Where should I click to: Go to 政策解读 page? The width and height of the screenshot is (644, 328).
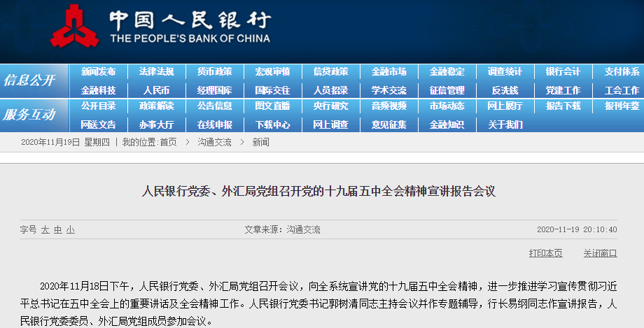click(157, 106)
